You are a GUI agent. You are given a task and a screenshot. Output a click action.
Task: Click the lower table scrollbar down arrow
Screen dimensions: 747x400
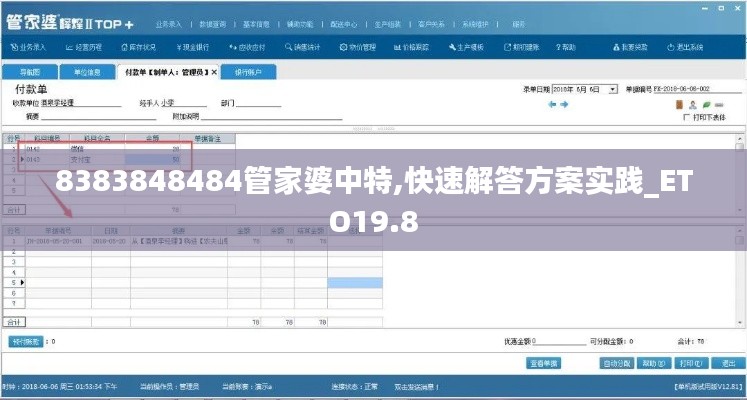tap(740, 323)
